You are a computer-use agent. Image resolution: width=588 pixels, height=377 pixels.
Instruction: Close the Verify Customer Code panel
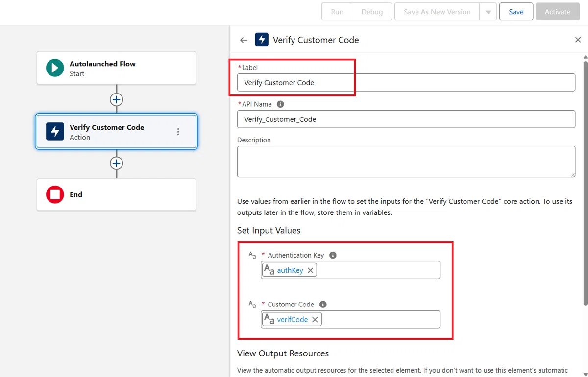578,40
